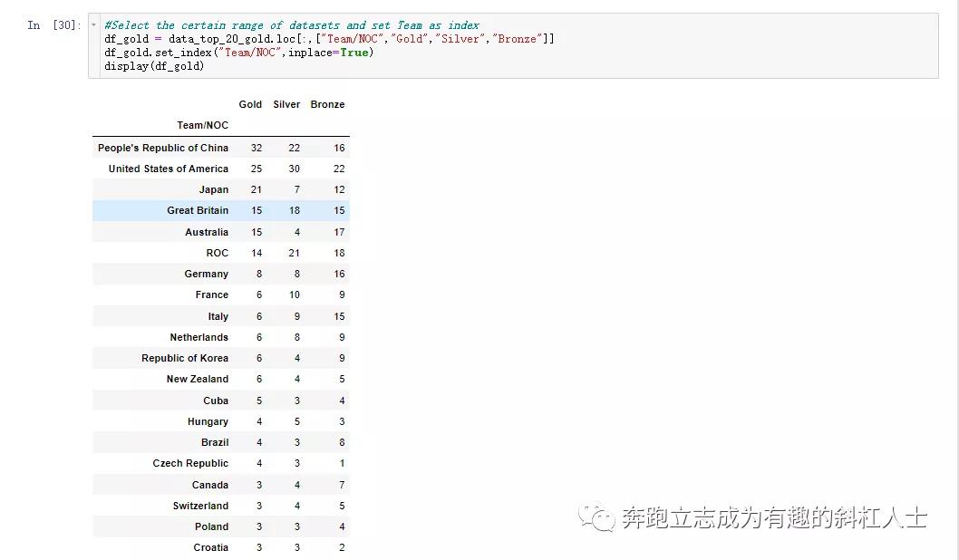This screenshot has width=959, height=560.
Task: Click the Bronze column header
Action: [x=327, y=104]
